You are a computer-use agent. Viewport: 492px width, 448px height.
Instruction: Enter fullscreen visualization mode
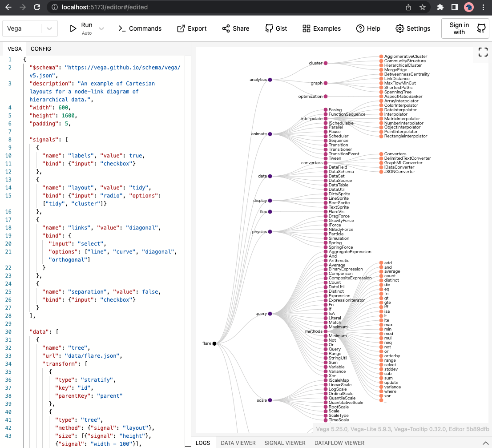coord(483,52)
